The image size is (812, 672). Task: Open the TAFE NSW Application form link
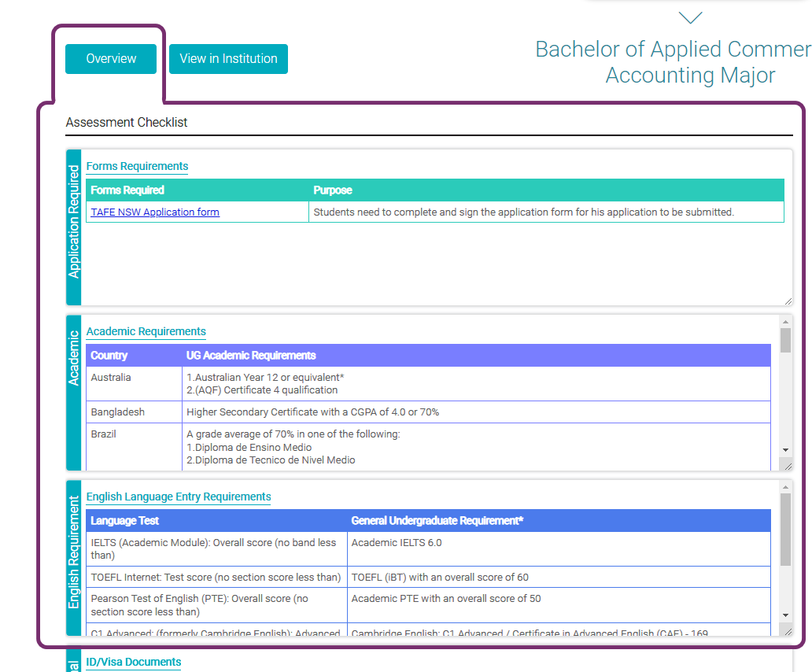coord(155,212)
